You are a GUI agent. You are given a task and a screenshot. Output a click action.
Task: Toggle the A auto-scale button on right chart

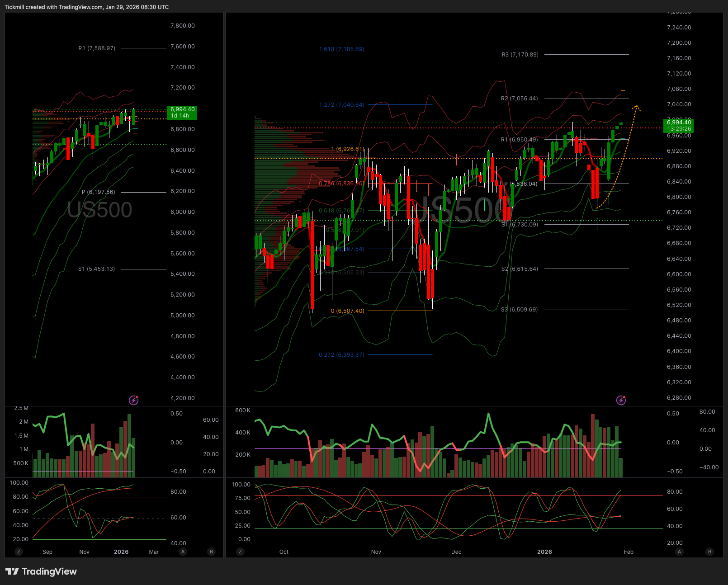(679, 552)
